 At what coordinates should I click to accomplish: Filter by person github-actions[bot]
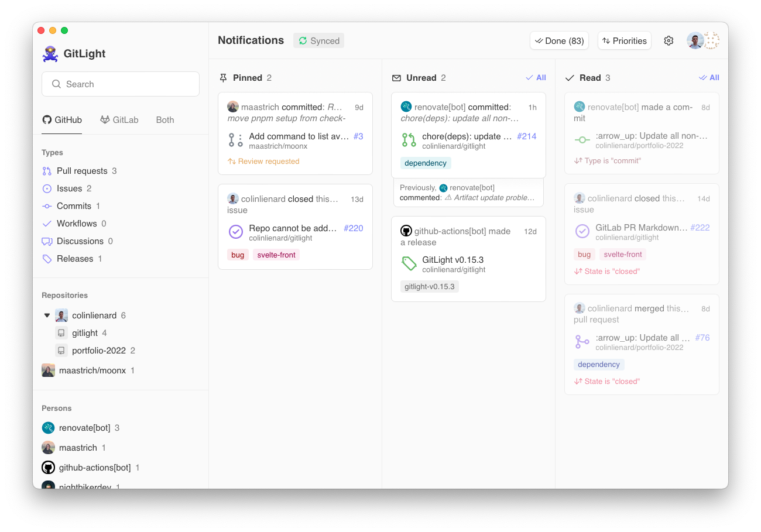90,468
